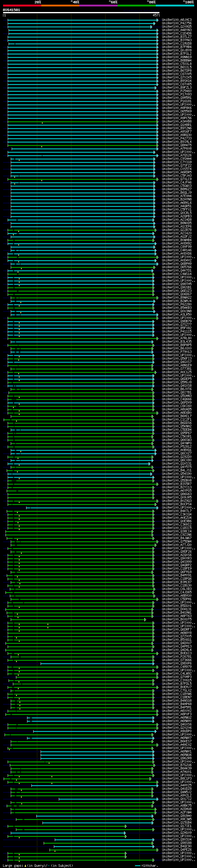This screenshot has height=868, width=197.
Task: Click the UniRef100_P41115 entry
Action: point(177,332)
